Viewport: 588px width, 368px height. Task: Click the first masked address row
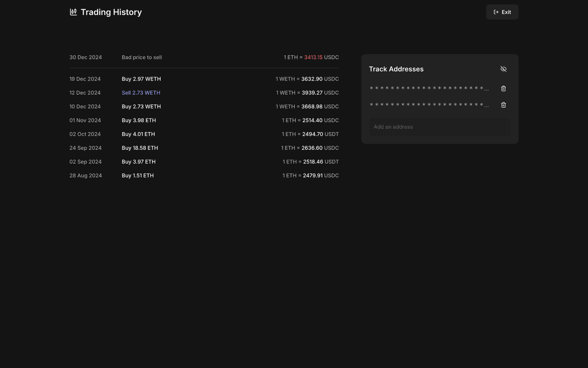tap(429, 88)
